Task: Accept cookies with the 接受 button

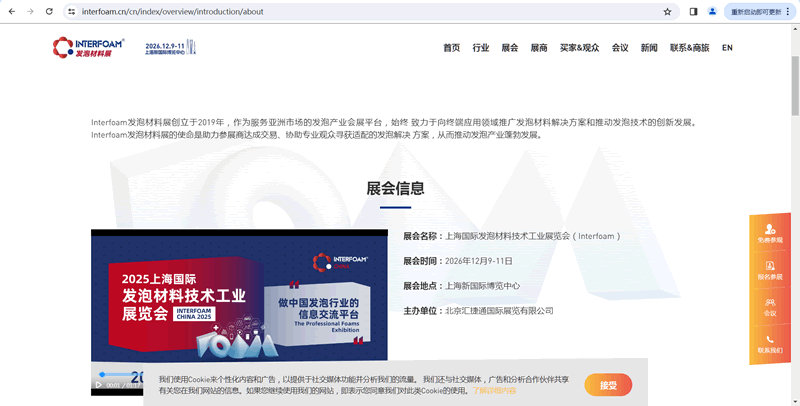Action: click(x=608, y=384)
